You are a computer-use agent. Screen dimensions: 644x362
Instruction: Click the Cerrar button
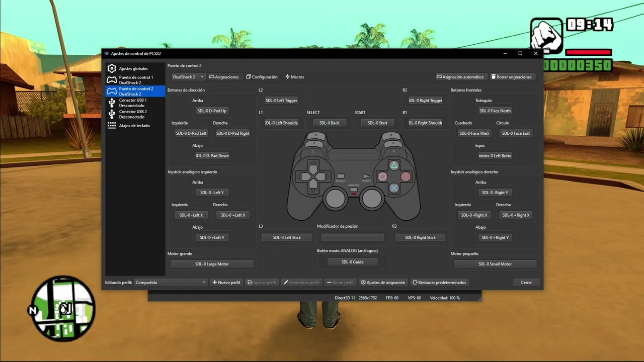(526, 283)
